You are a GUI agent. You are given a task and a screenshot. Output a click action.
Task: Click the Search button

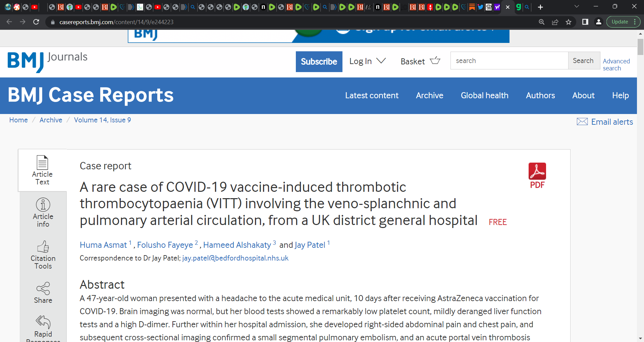pyautogui.click(x=584, y=61)
